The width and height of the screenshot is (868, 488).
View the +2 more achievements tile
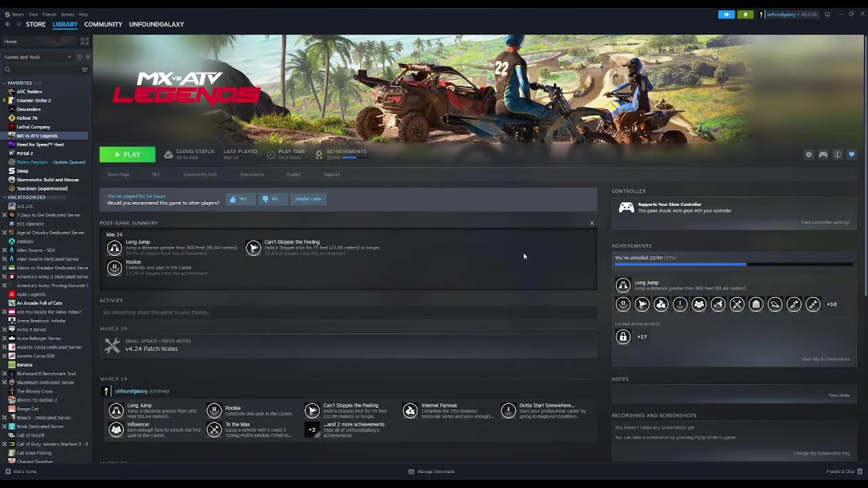(x=312, y=430)
